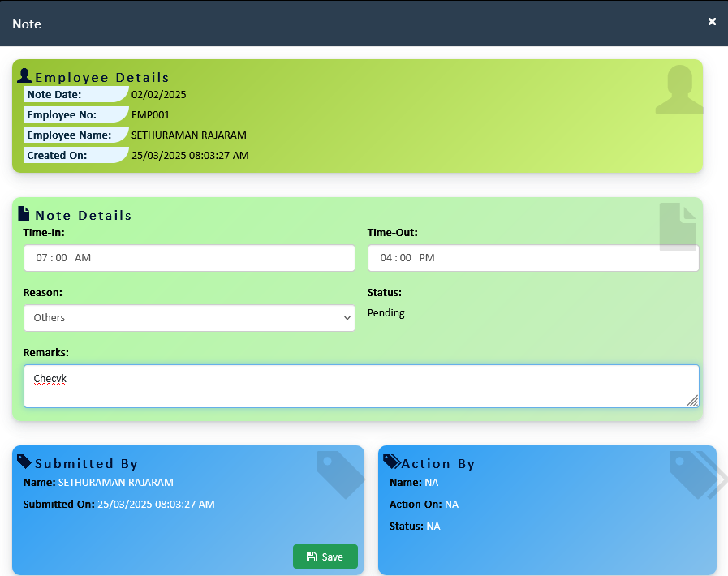Click the Employee No value EMP001
The width and height of the screenshot is (728, 576).
pos(150,114)
